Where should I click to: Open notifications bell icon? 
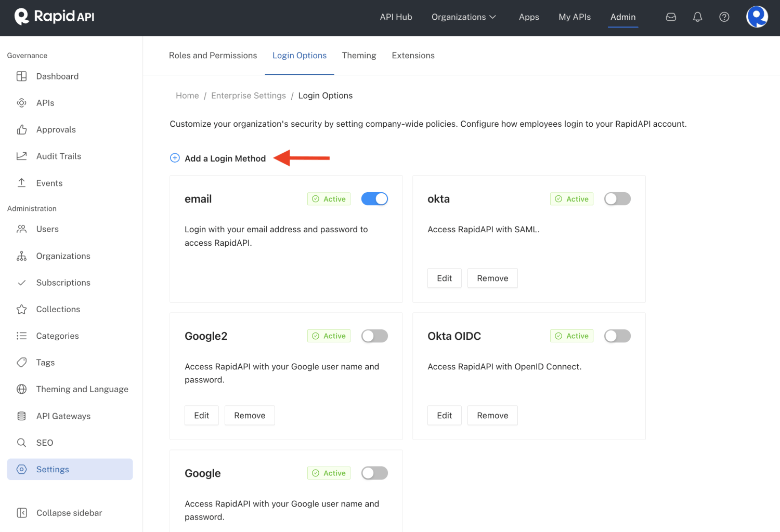(697, 17)
